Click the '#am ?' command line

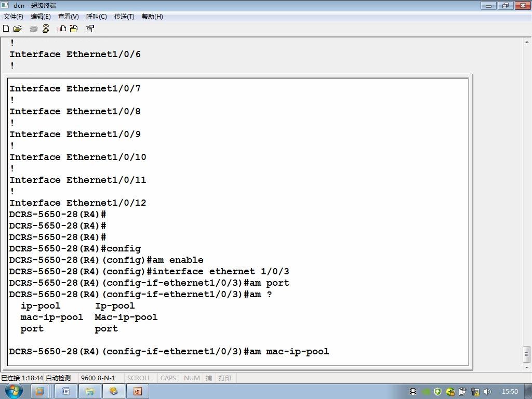[x=140, y=295]
